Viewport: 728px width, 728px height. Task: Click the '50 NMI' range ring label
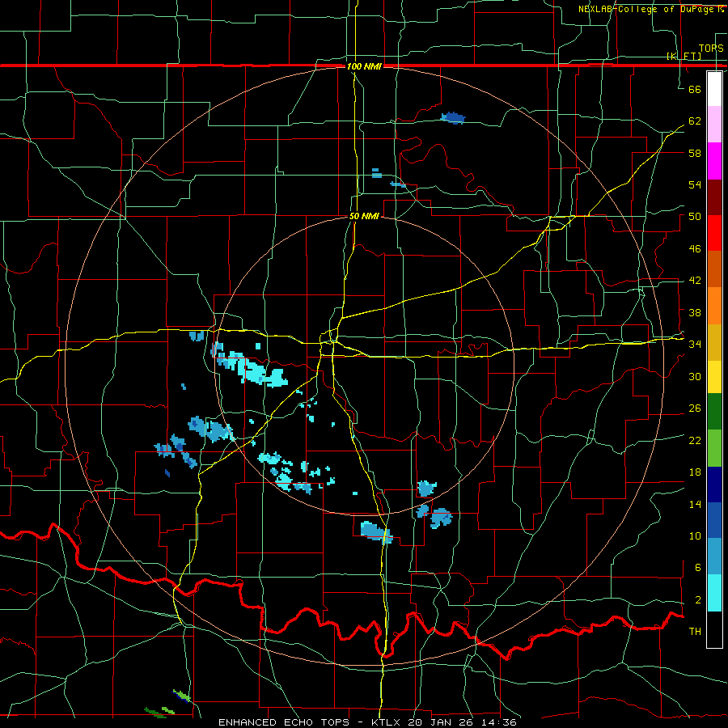[365, 216]
